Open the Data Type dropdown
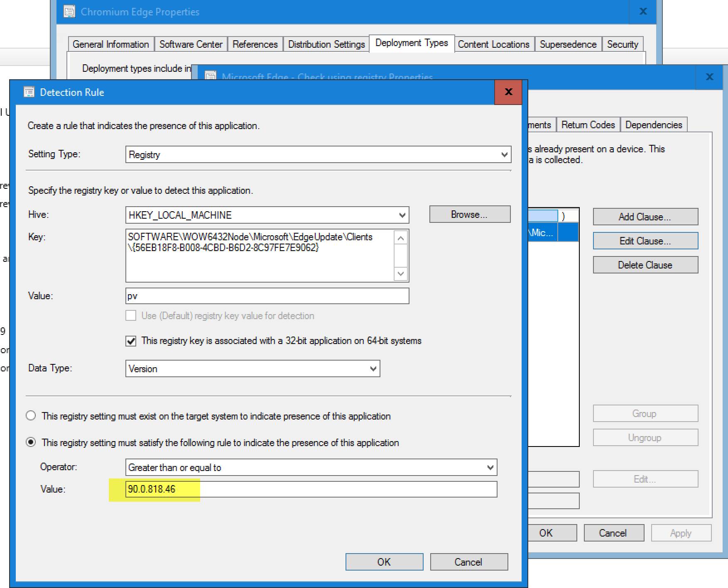The image size is (728, 588). pos(252,368)
